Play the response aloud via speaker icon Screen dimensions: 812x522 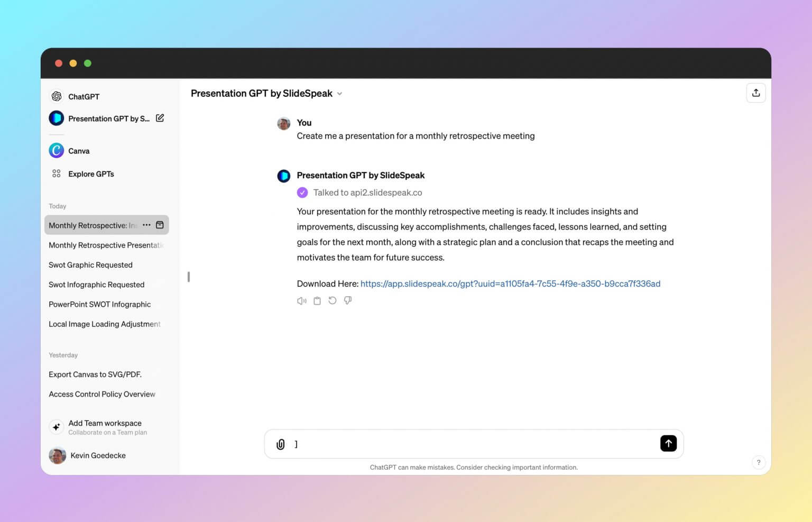point(301,300)
